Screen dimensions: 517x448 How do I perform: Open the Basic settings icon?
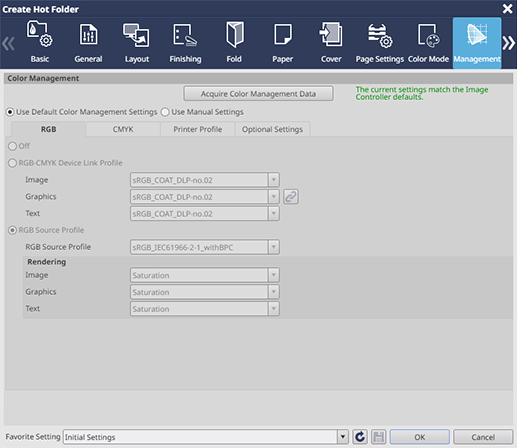coord(40,43)
